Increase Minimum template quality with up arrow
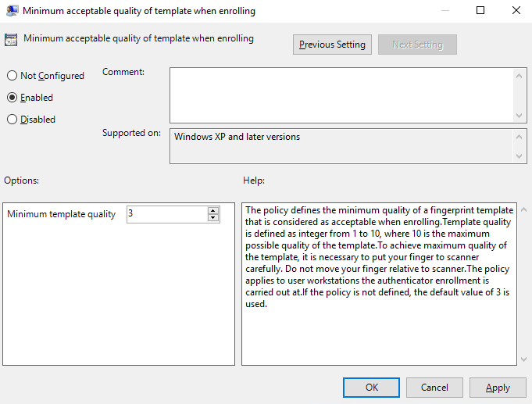Screen dimensions: 532x404 (213, 210)
